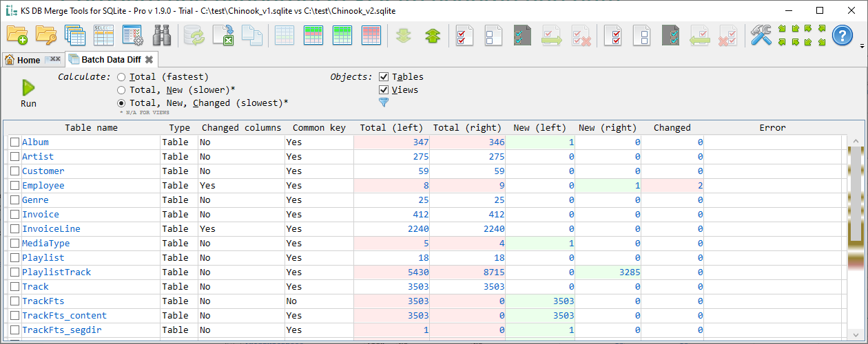Select the Total, New (slower) radio option
868x344 pixels.
point(121,90)
